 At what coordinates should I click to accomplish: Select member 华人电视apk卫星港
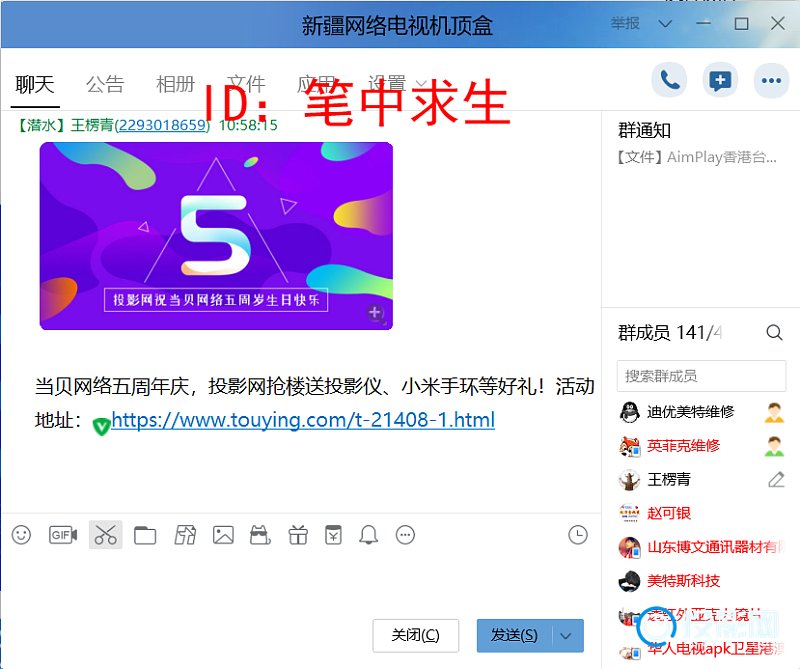[701, 649]
